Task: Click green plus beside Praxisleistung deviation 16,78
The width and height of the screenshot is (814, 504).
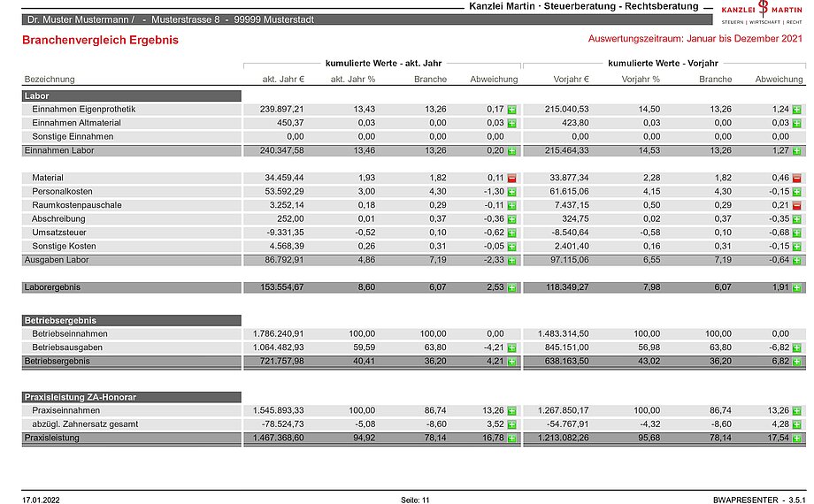Action: (512, 439)
